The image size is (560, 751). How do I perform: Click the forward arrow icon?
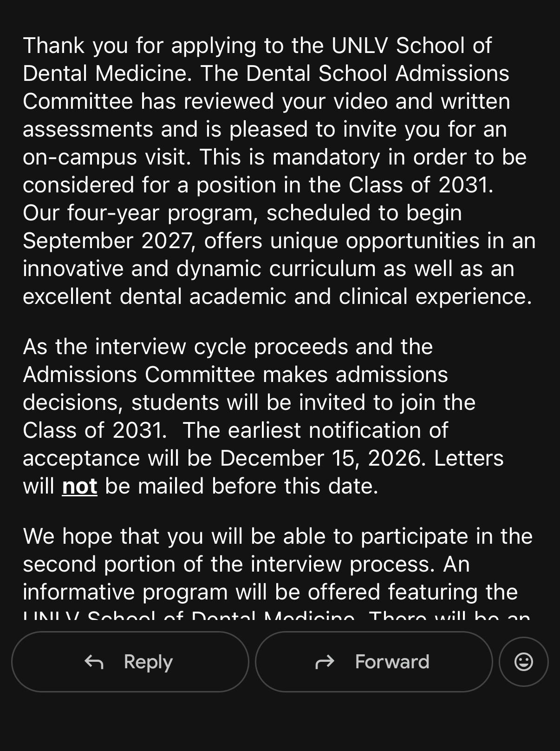tap(325, 661)
